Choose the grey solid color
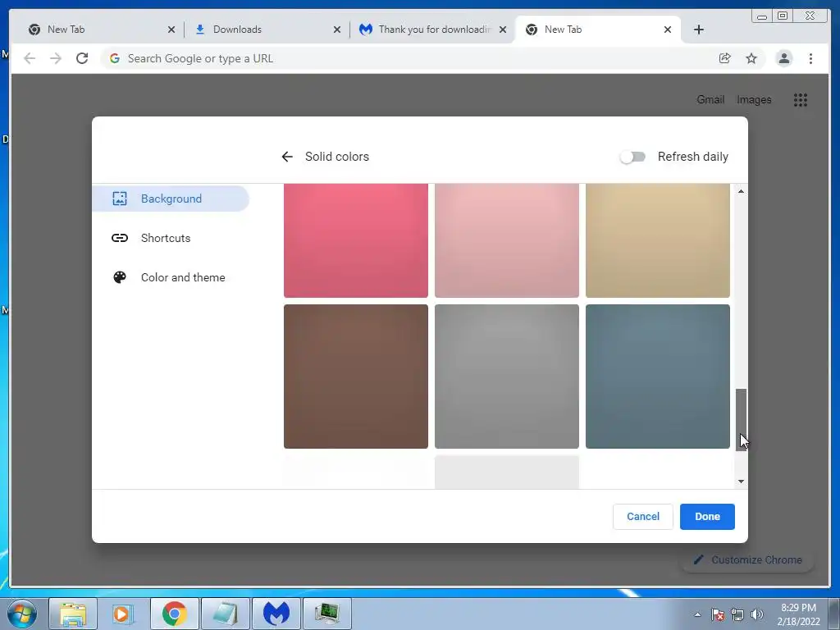Screen dimensions: 840x630 pos(507,377)
